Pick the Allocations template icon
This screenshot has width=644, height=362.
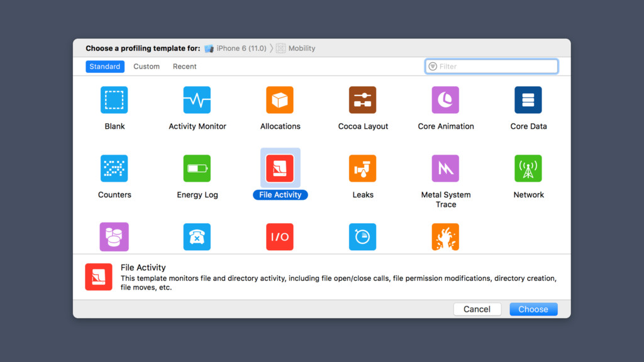(x=280, y=100)
